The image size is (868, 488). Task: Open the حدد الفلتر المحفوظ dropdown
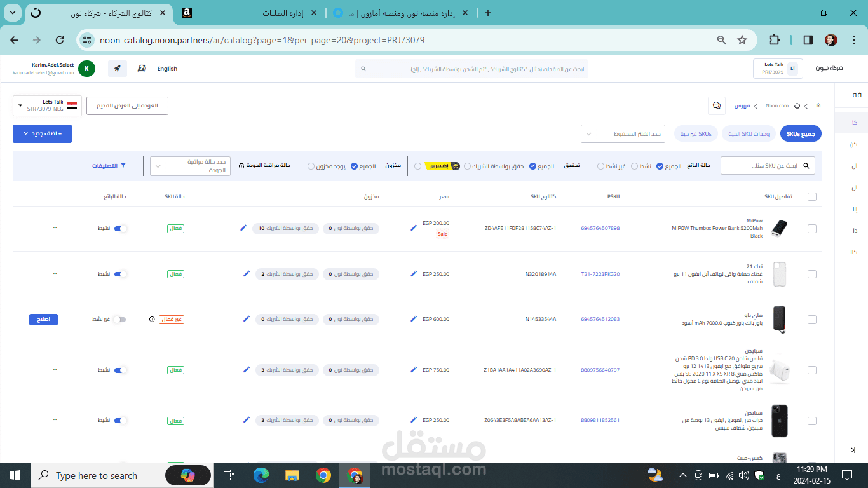click(x=623, y=134)
